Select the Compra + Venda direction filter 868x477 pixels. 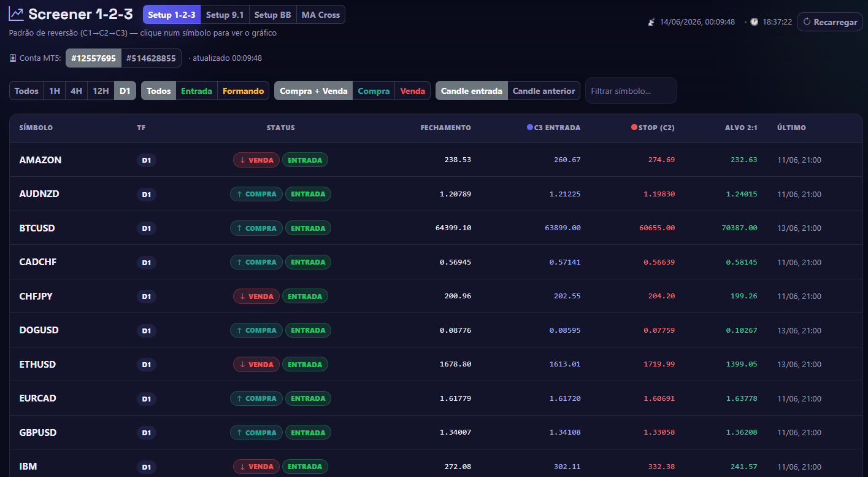click(313, 91)
